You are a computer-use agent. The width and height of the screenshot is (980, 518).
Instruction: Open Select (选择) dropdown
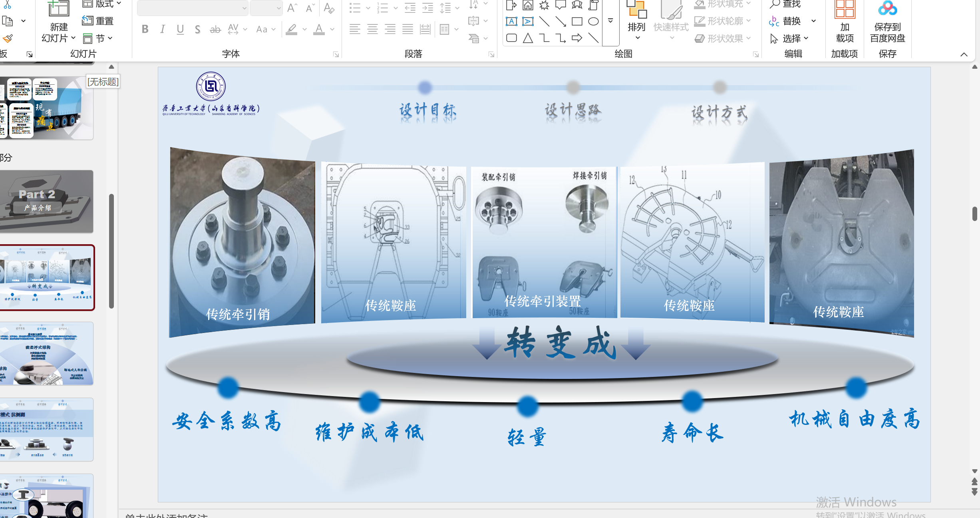coord(789,38)
